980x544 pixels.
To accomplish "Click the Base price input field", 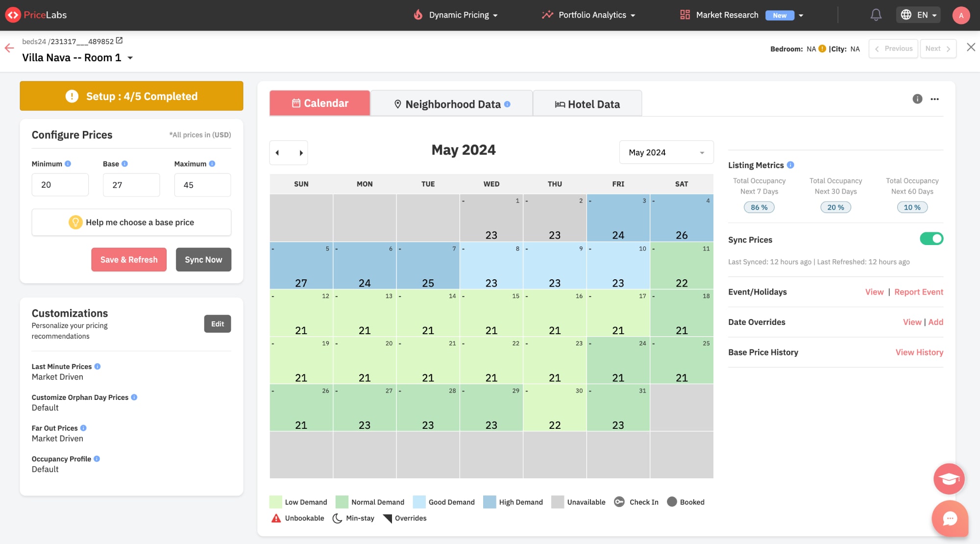I will (x=131, y=184).
